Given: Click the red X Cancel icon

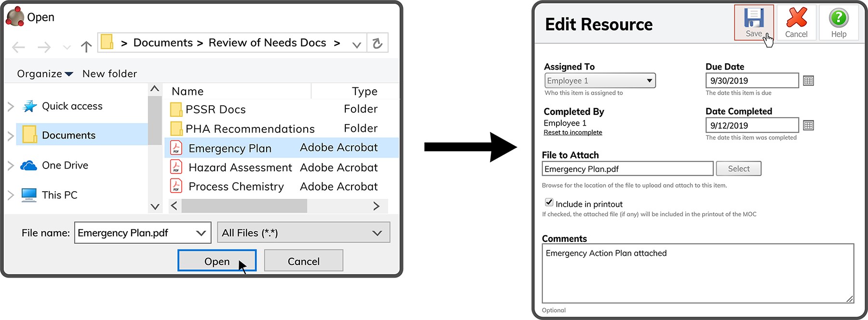Looking at the screenshot, I should pyautogui.click(x=796, y=18).
